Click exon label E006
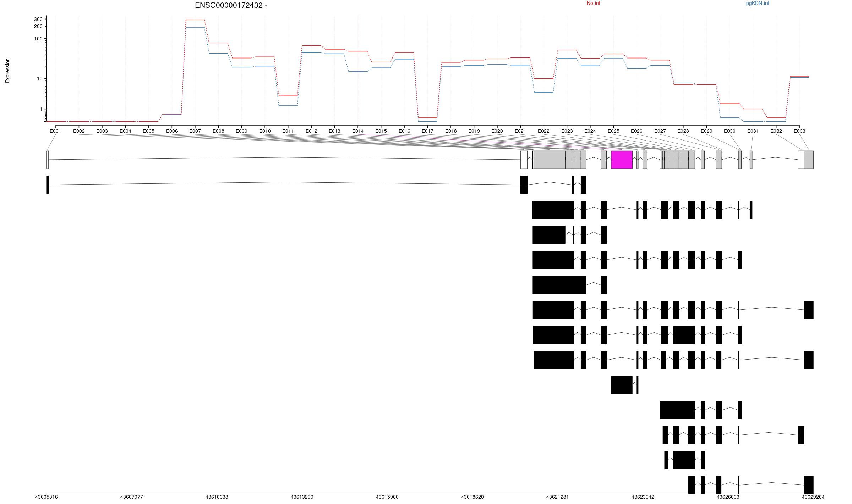This screenshot has height=504, width=852. click(172, 131)
